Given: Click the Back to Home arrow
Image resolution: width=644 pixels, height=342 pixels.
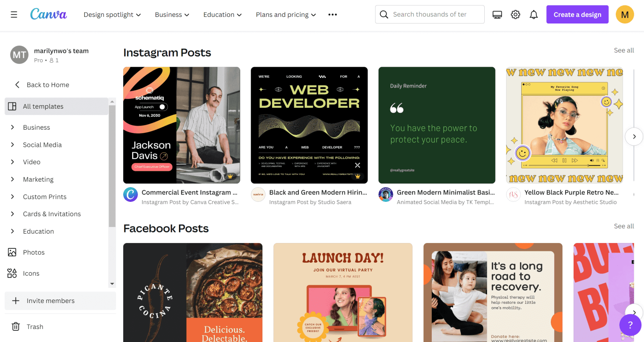Looking at the screenshot, I should coord(17,85).
